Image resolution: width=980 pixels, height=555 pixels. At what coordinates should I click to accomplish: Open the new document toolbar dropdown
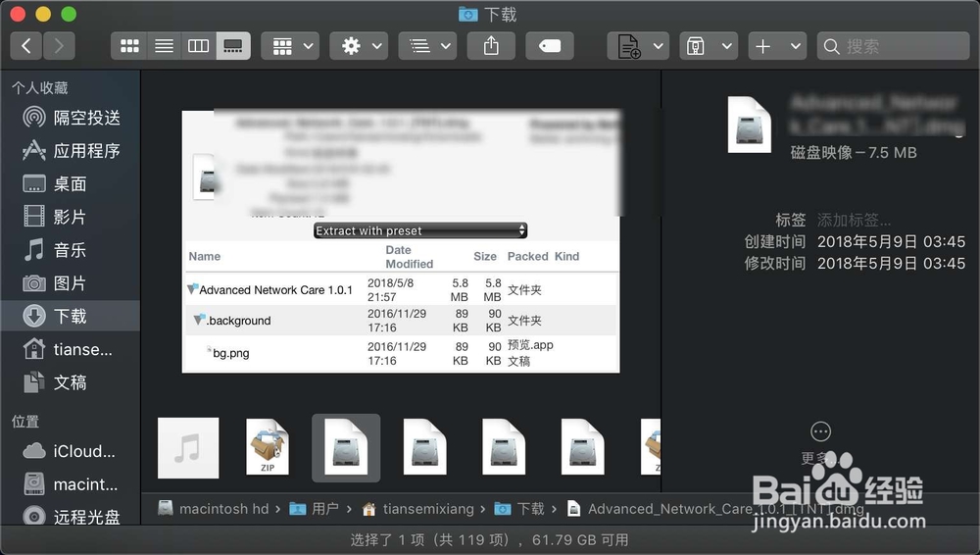pos(638,46)
